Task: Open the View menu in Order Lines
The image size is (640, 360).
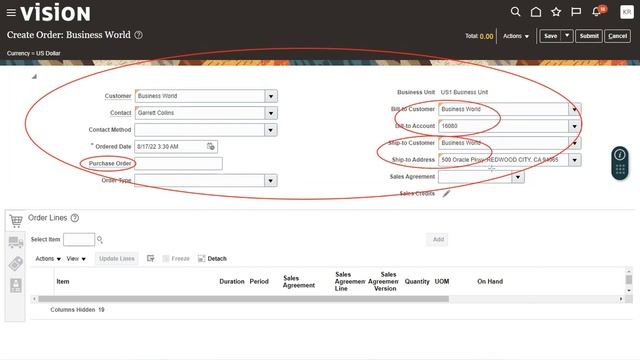Action: [x=76, y=258]
